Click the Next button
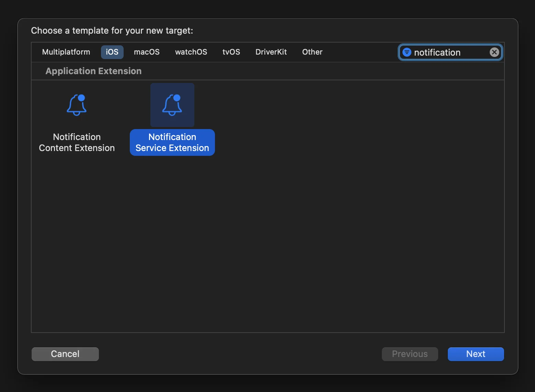 tap(476, 354)
